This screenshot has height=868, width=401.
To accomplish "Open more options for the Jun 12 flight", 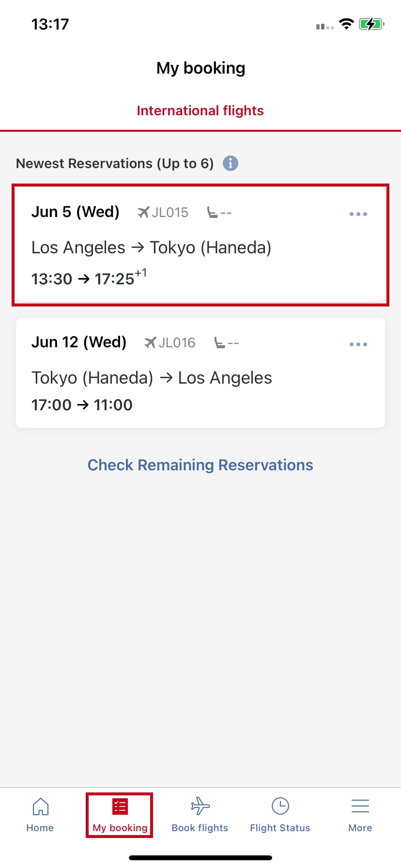I will [x=358, y=344].
